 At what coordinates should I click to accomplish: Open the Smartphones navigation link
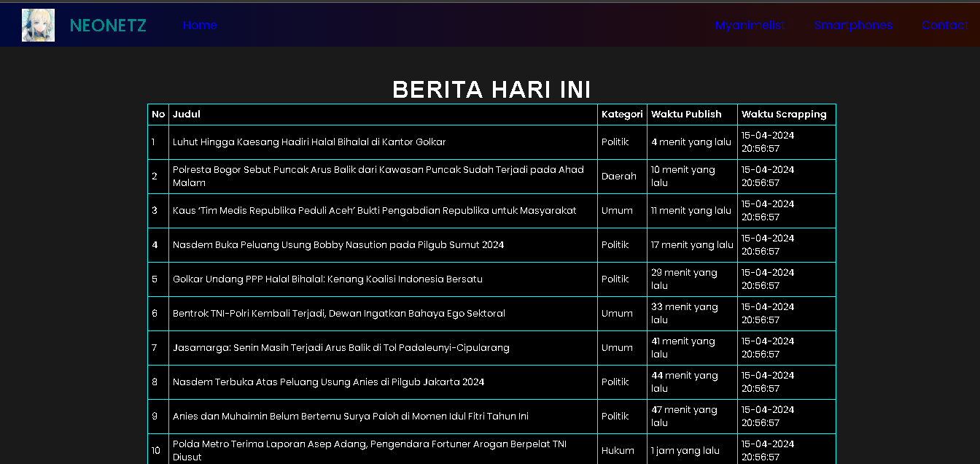[853, 26]
